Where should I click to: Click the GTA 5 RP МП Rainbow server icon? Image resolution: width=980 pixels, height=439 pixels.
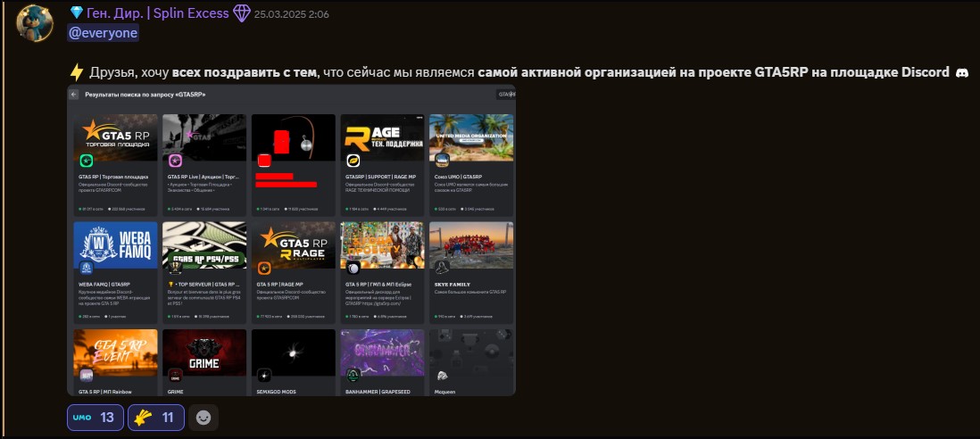(87, 376)
